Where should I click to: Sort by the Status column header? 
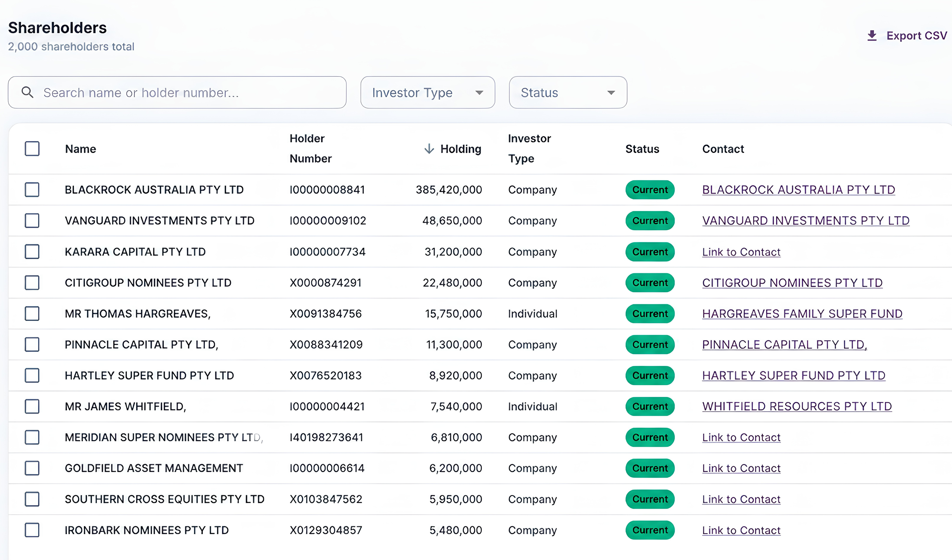click(x=642, y=149)
